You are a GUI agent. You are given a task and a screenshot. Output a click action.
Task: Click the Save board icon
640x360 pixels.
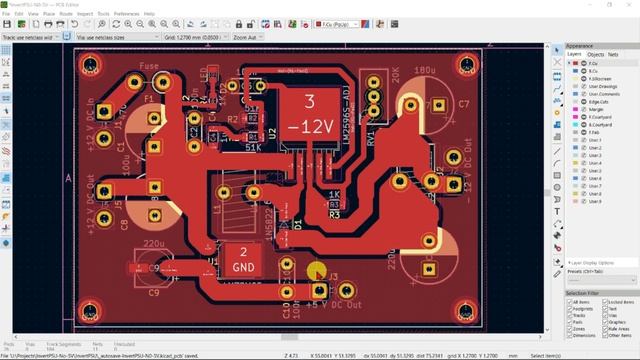7,24
